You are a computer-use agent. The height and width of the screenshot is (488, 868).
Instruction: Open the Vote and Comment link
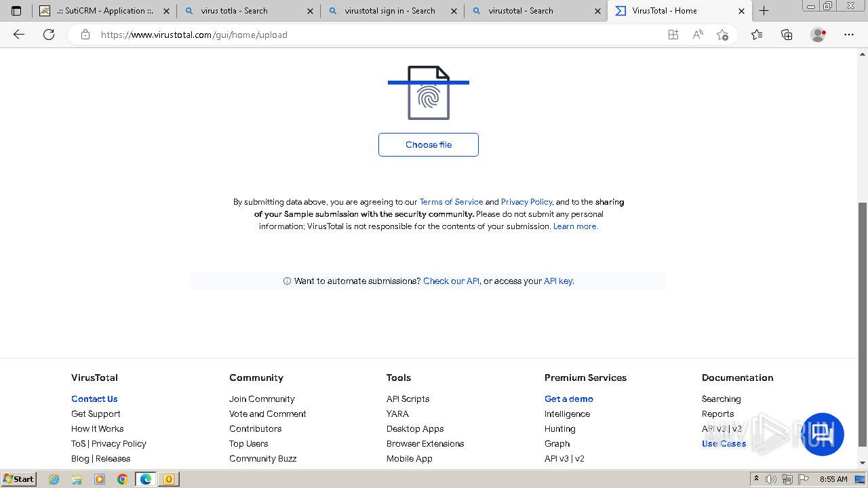click(267, 414)
